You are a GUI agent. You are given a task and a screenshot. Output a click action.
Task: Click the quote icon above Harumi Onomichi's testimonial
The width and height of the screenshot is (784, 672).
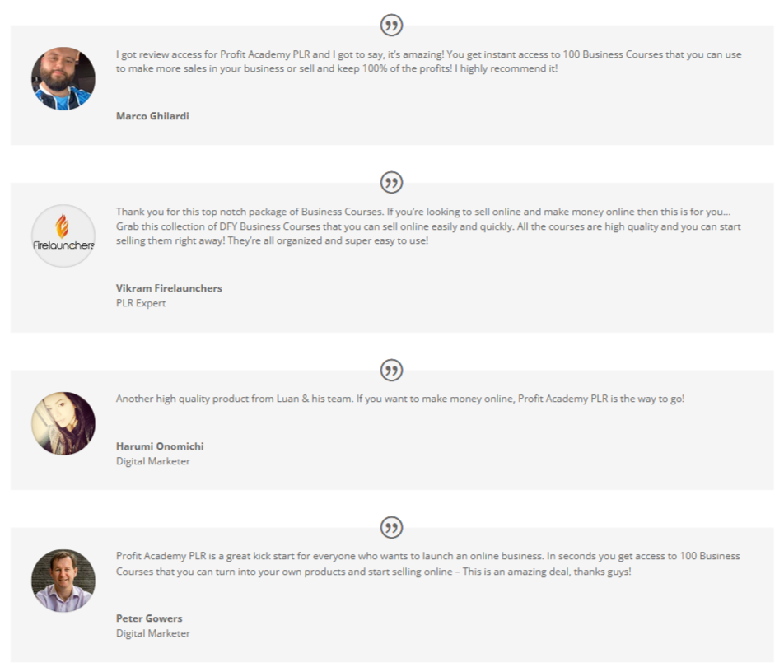tap(392, 370)
